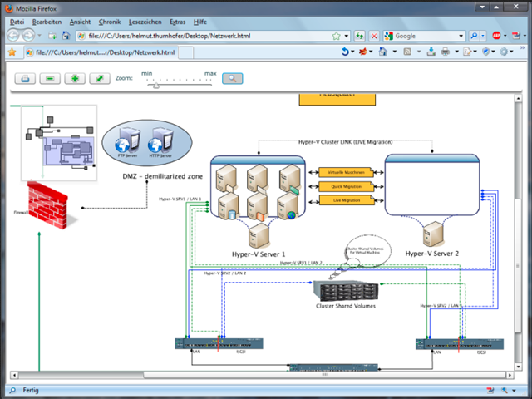The height and width of the screenshot is (399, 532).
Task: Click the Hyper-V Server 1 host icon
Action: click(259, 236)
